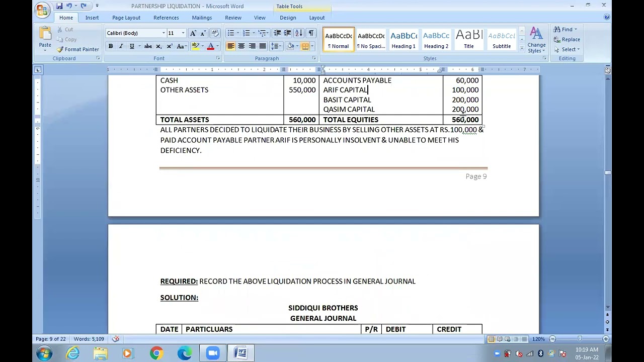Open Zoom app from taskbar
Screen dimensions: 644x362
pyautogui.click(x=213, y=353)
